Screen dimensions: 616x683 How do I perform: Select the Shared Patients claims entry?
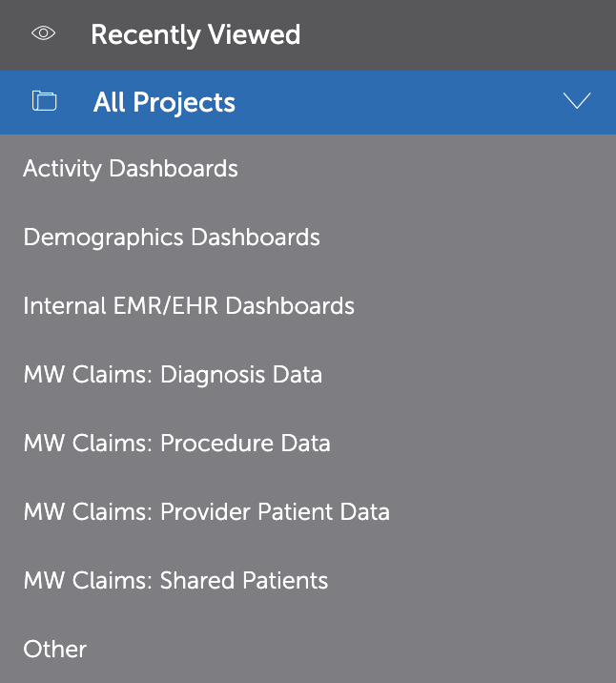[x=175, y=581]
